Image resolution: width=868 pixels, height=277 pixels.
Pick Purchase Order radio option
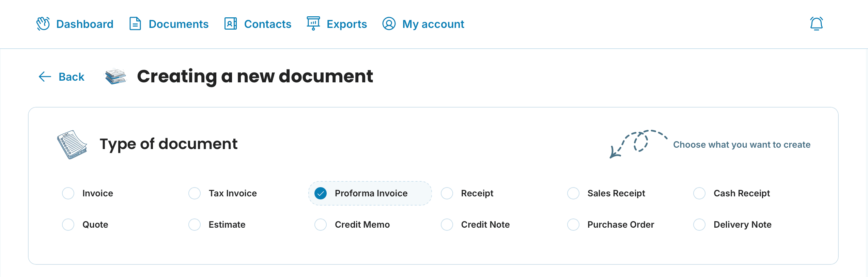pos(573,225)
